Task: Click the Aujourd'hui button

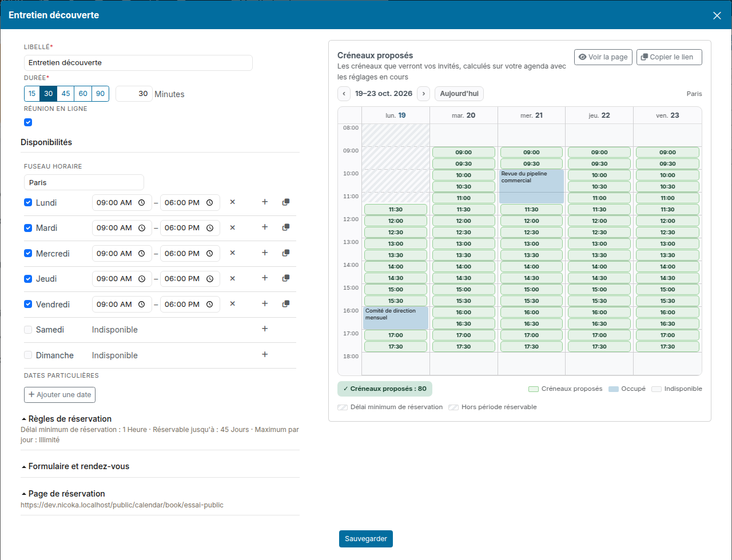Action: 459,94
